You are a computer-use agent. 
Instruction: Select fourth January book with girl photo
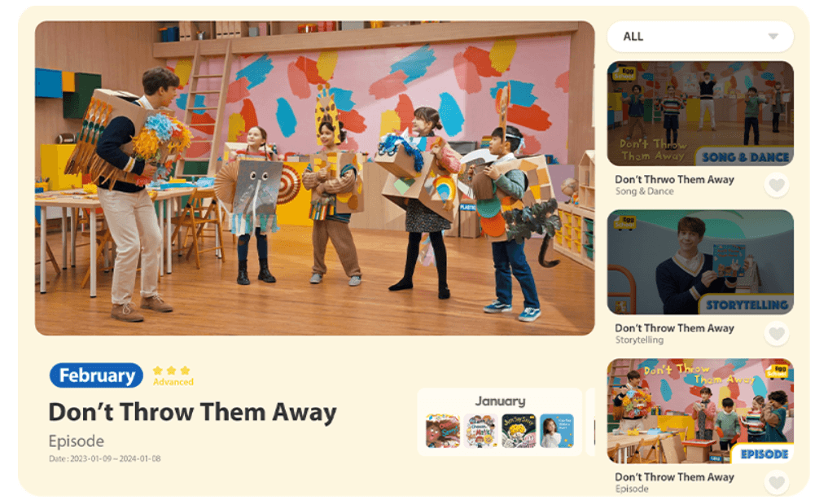[557, 431]
